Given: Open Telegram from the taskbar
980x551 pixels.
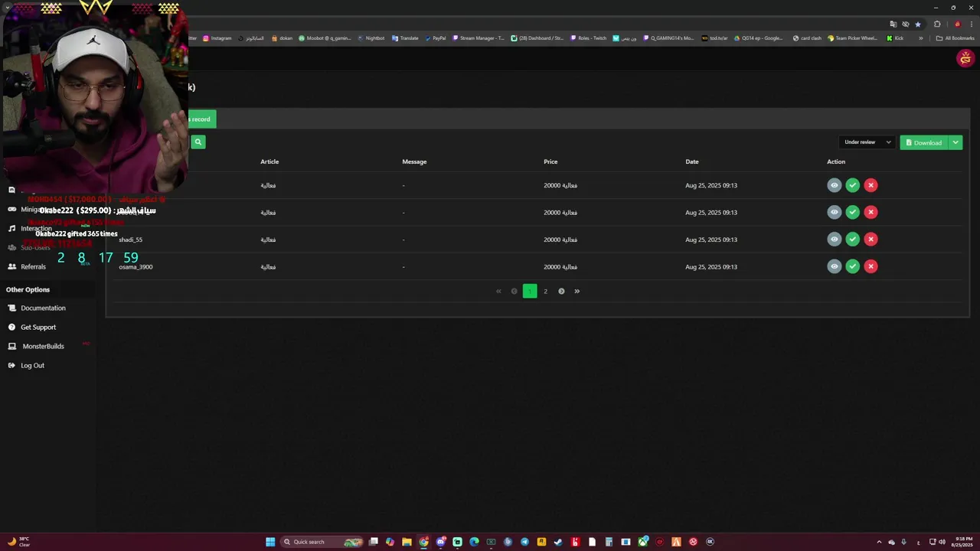Looking at the screenshot, I should (x=524, y=542).
